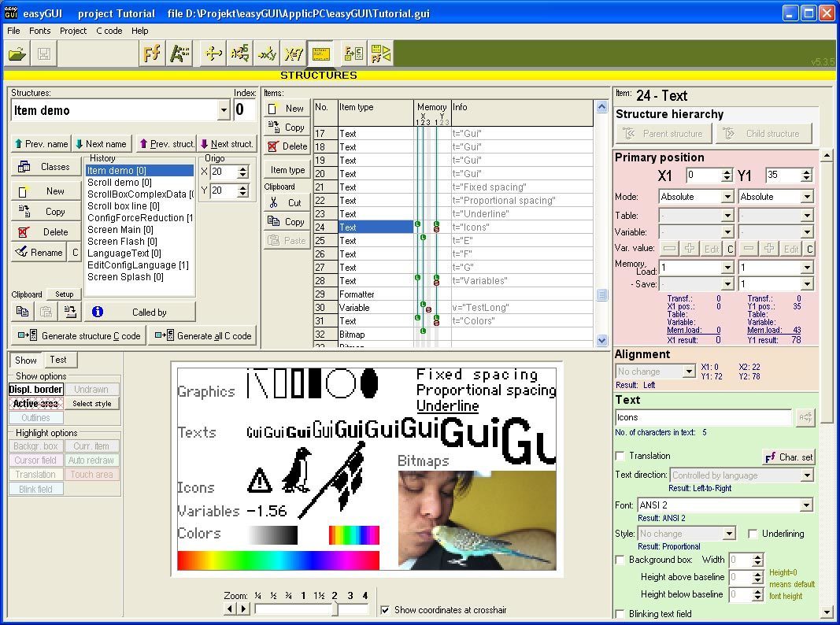Go to next structure name

pos(102,143)
